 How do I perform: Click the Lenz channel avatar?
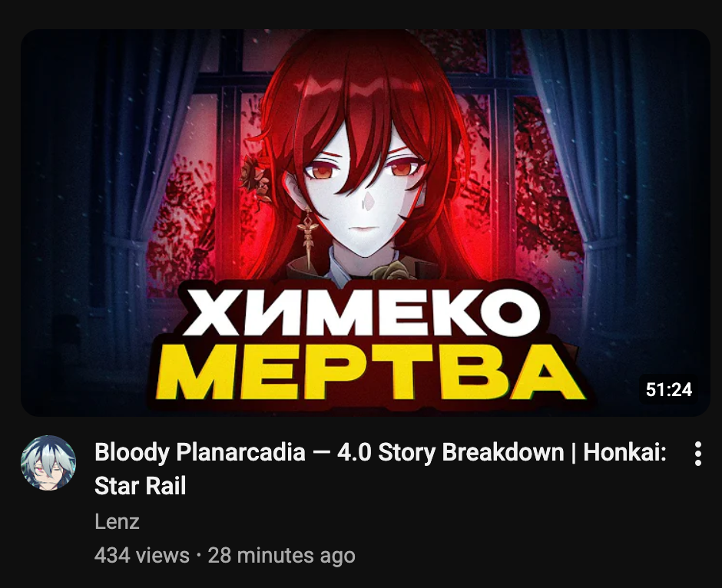point(48,463)
